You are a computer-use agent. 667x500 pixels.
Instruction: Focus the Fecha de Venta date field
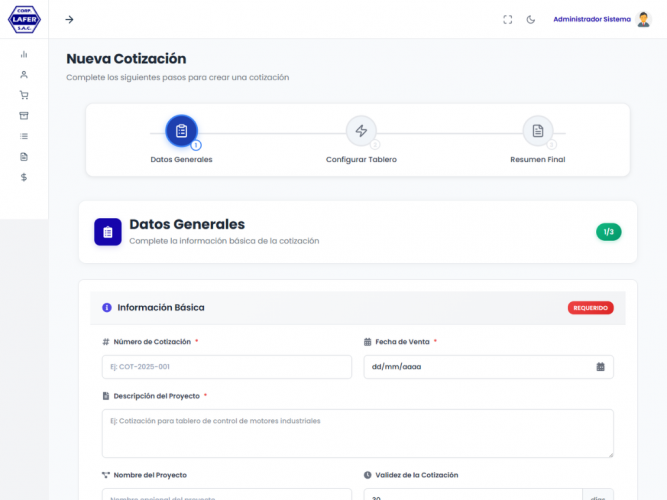[488, 367]
